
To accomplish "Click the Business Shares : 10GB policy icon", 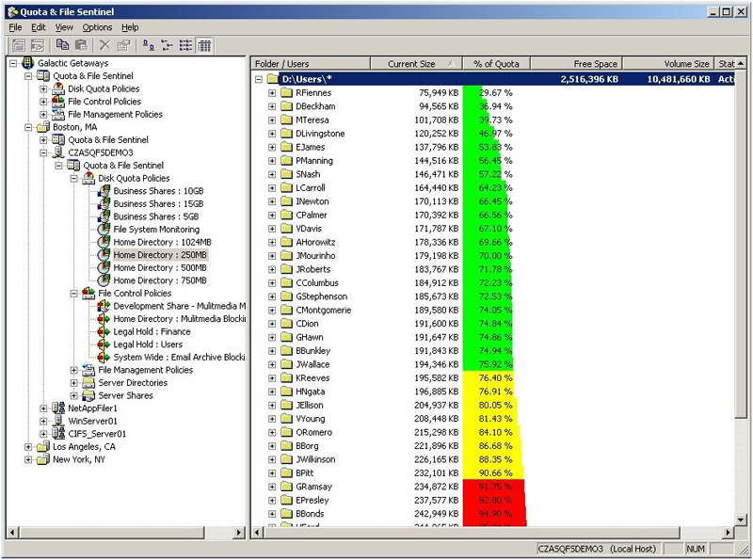I will [x=104, y=191].
